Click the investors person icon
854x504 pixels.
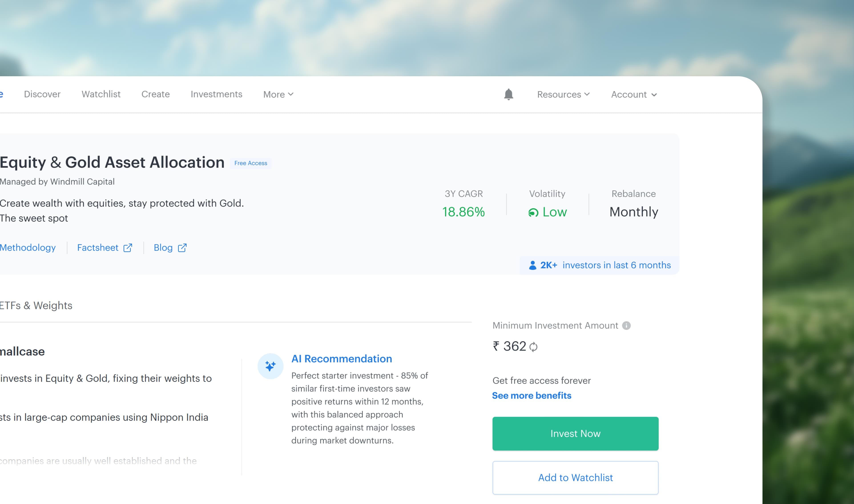tap(533, 265)
